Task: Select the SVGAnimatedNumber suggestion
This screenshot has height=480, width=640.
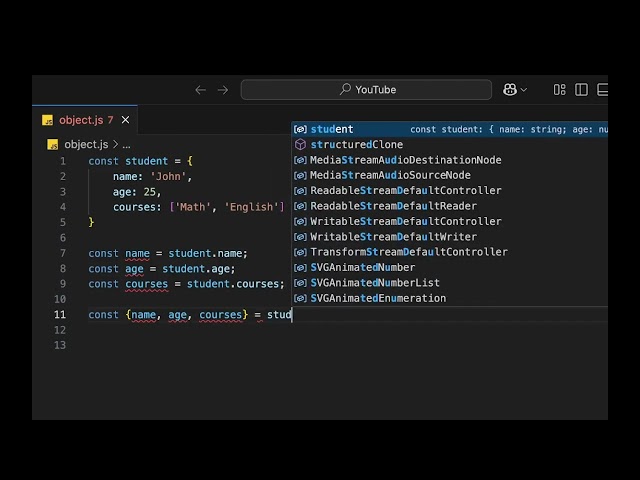Action: click(450, 267)
